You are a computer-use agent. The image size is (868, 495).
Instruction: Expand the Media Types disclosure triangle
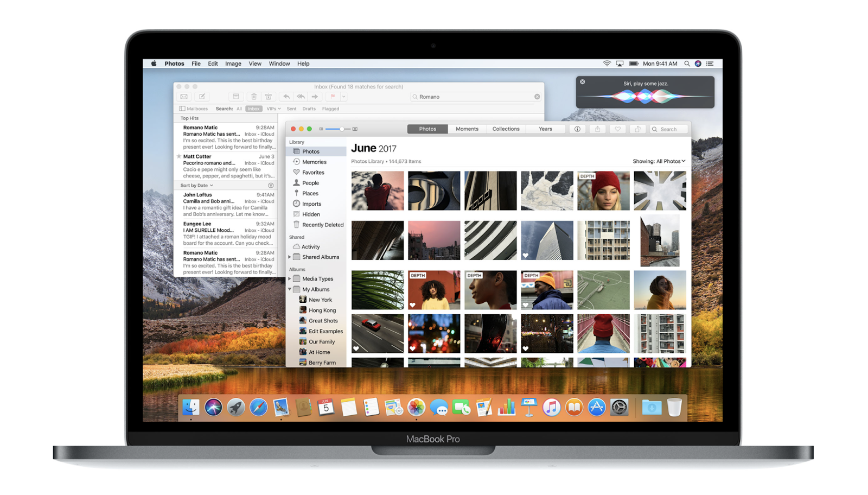(x=290, y=279)
